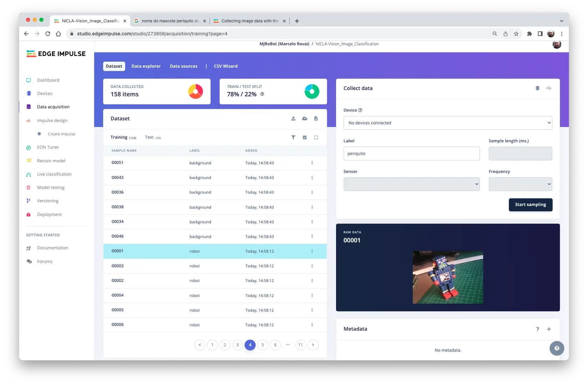Click the add metadata plus icon
Viewport: 588px width, 385px height.
tap(549, 329)
